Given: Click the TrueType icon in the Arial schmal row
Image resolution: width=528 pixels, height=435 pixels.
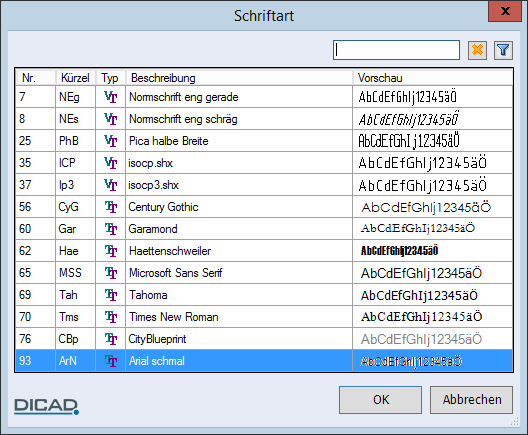Looking at the screenshot, I should click(110, 361).
